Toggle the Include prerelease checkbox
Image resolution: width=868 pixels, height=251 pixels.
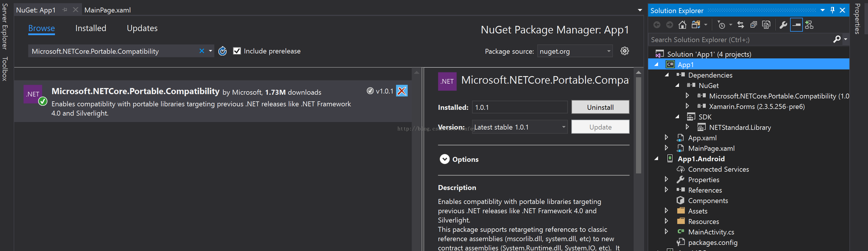[x=237, y=51]
